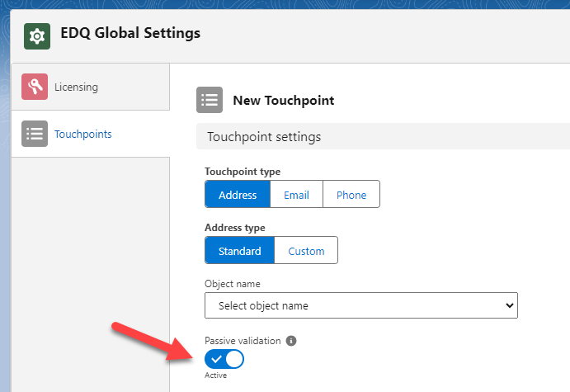Click the EDQ Global Settings title
This screenshot has width=570, height=392.
click(x=130, y=34)
